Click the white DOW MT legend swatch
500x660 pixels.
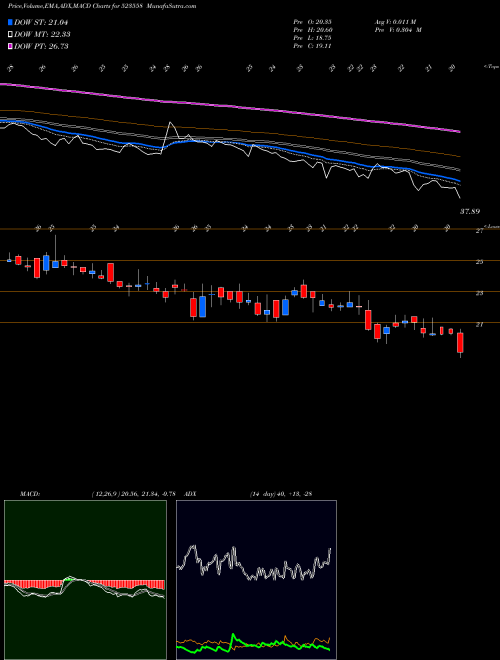[x=11, y=35]
